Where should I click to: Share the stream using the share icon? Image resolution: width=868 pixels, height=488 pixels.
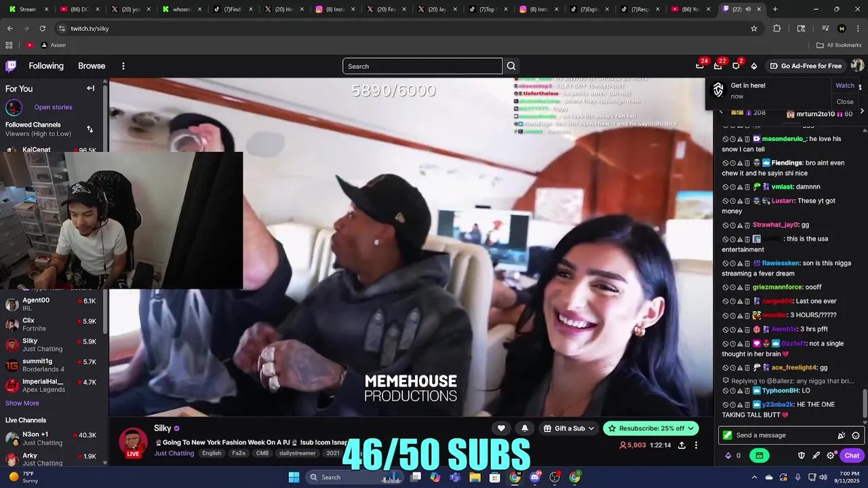pyautogui.click(x=682, y=445)
